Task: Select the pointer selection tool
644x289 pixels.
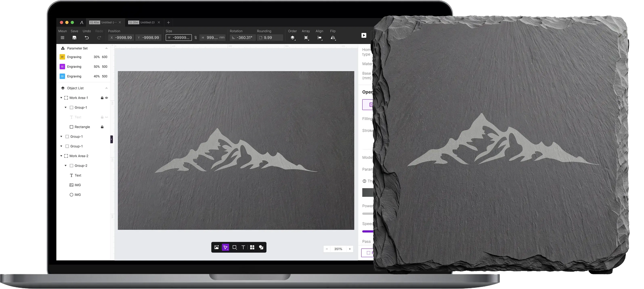Action: [226, 247]
